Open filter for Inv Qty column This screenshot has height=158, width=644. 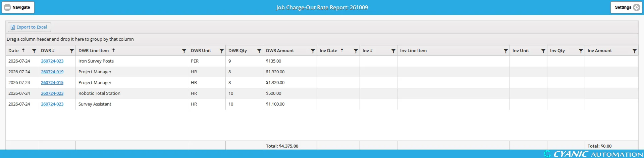click(x=581, y=51)
